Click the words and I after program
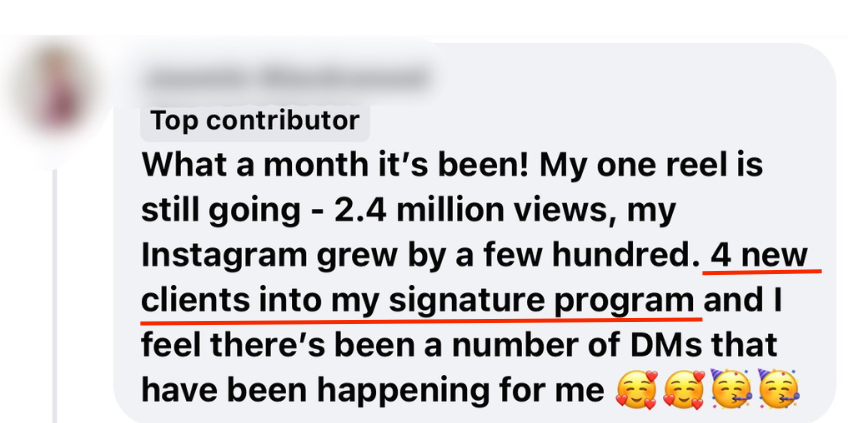The width and height of the screenshot is (848, 423). tap(743, 300)
